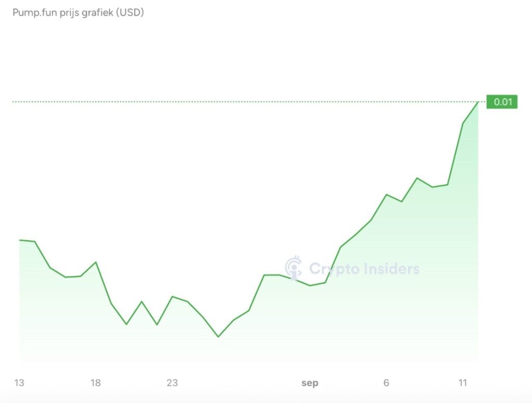Screen dimensions: 532x403
Task: Select the 18 date label on x-axis
Action: 96,383
